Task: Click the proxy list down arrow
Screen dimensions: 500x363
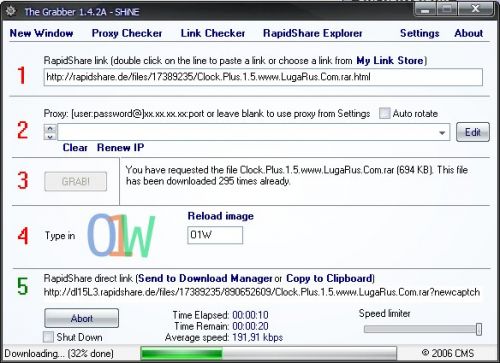Action: tap(50, 136)
